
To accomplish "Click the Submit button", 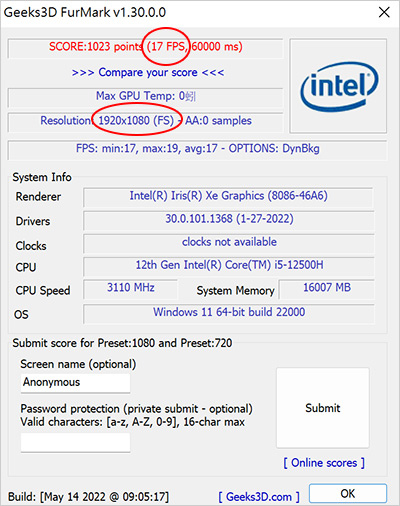I will coord(323,408).
